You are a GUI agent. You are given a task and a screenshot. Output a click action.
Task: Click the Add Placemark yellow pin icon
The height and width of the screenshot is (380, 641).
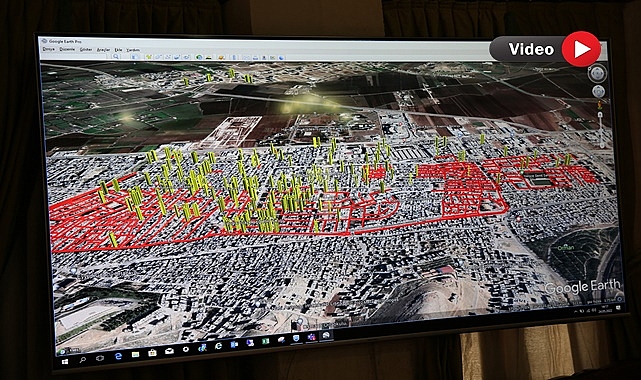[x=149, y=57]
